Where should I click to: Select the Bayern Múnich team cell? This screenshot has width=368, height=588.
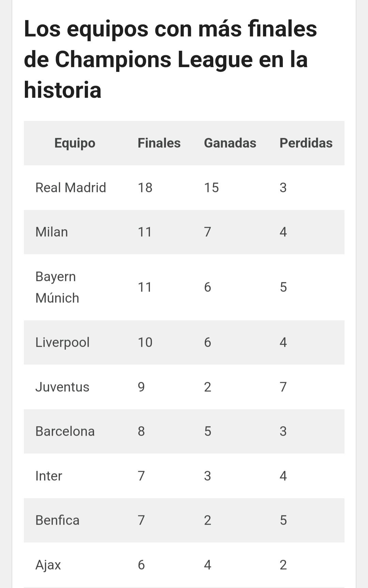click(x=57, y=287)
